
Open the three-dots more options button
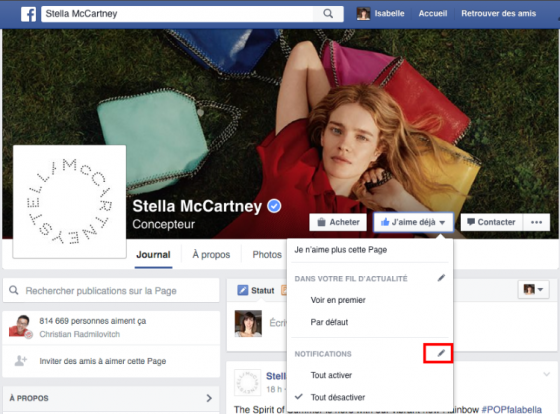click(536, 222)
